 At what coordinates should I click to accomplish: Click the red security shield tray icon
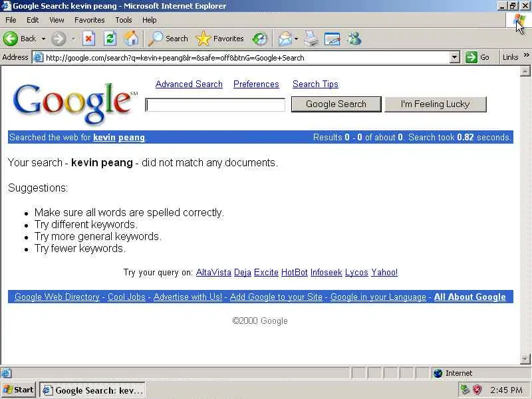pyautogui.click(x=477, y=390)
